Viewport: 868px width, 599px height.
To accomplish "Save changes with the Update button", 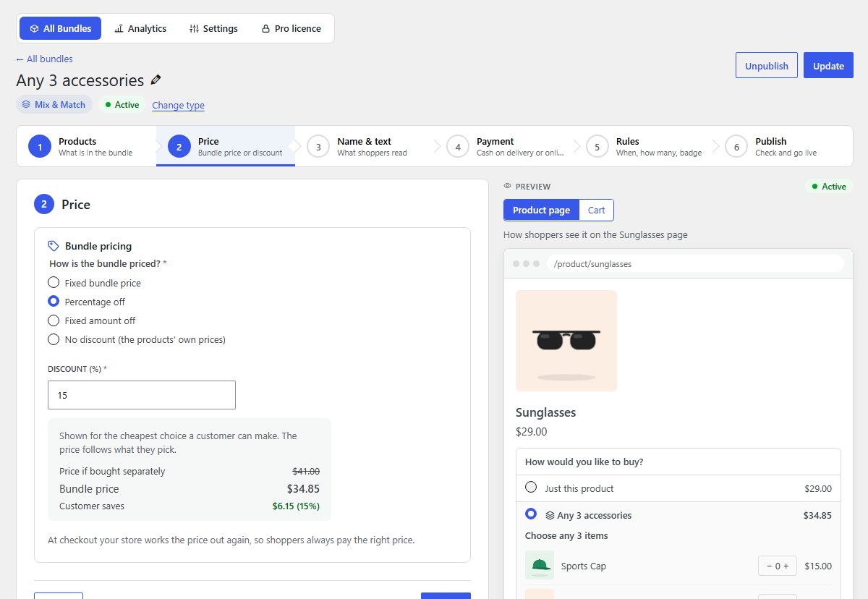I will click(x=828, y=65).
